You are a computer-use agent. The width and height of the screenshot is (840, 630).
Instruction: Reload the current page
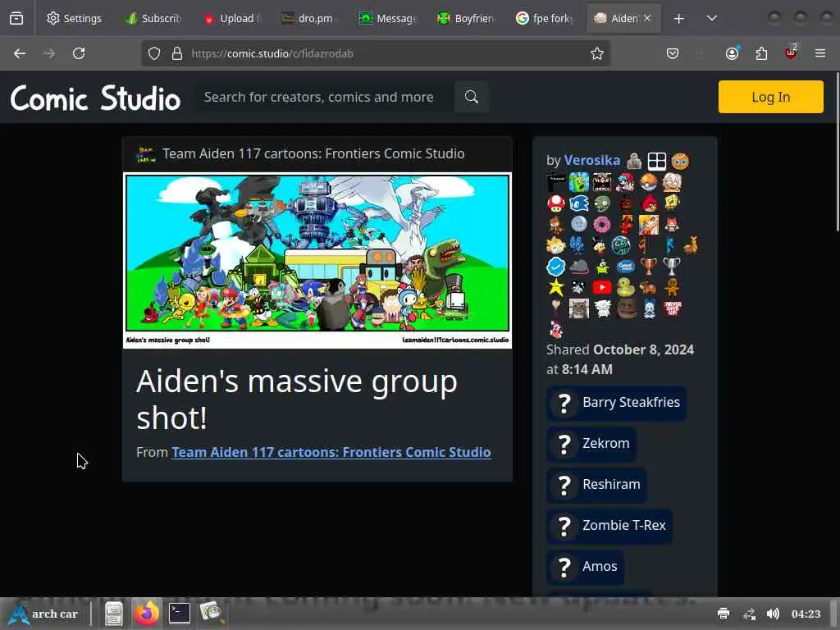[79, 53]
